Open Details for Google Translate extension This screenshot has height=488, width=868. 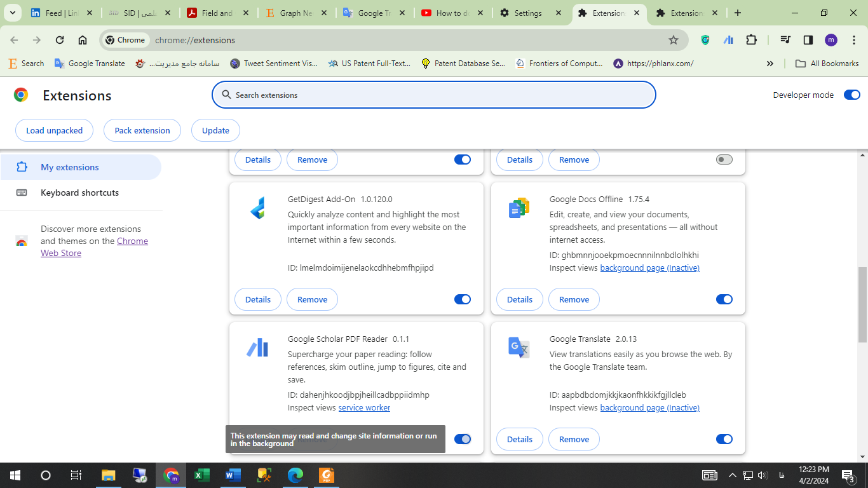tap(520, 439)
